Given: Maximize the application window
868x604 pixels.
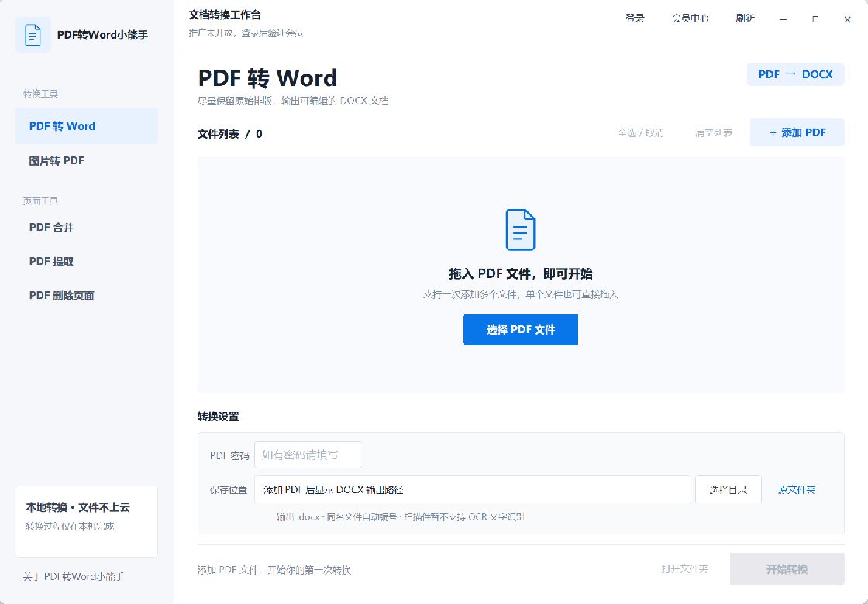Looking at the screenshot, I should (x=815, y=19).
